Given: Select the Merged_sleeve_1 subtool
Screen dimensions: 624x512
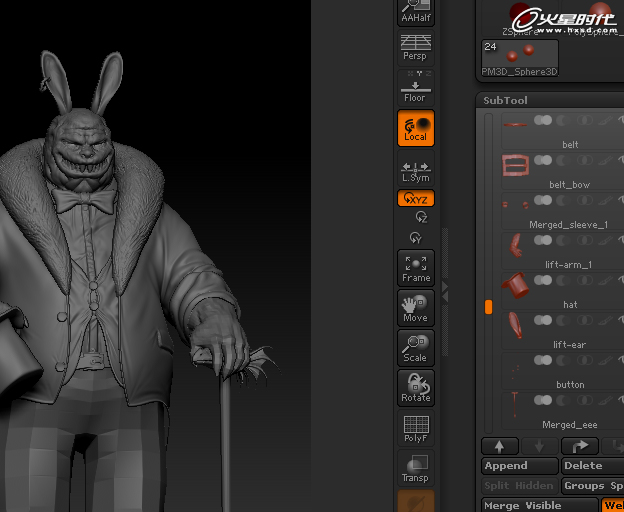Looking at the screenshot, I should (x=562, y=211).
